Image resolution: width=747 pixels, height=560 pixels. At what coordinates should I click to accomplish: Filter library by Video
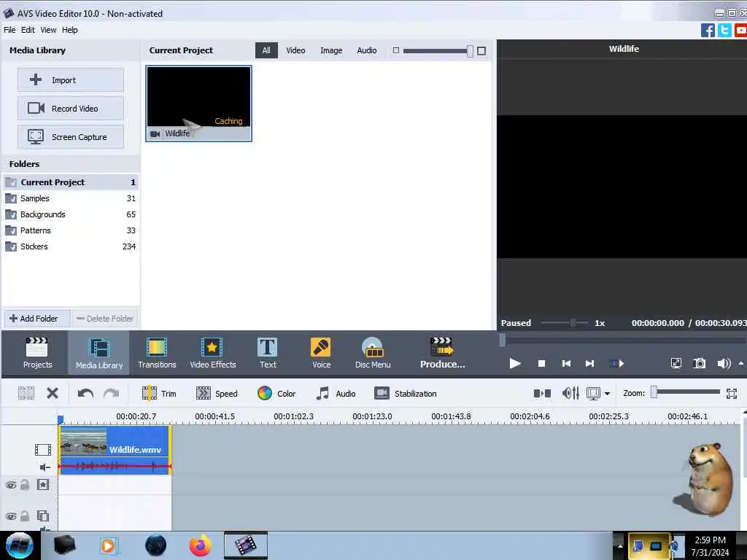(x=295, y=50)
